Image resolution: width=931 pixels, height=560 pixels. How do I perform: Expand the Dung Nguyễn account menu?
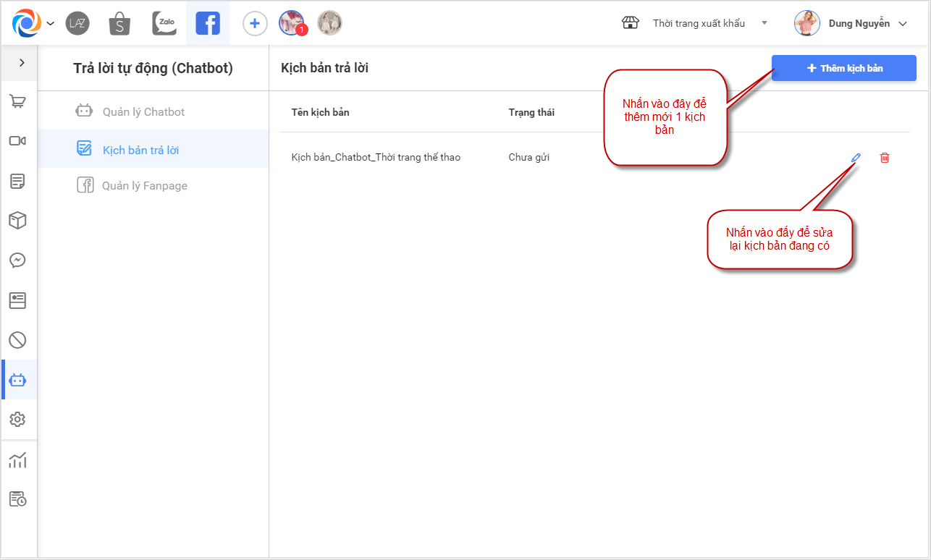coord(903,24)
